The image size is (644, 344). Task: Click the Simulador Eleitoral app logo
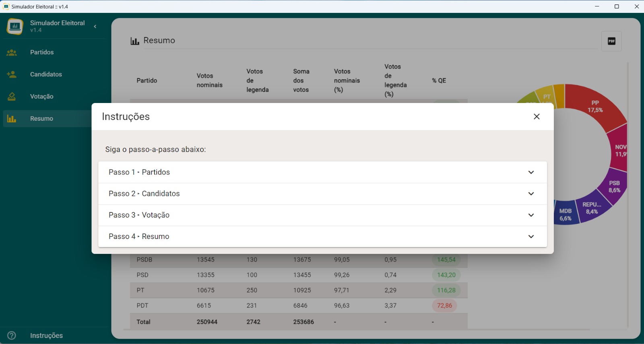(15, 27)
